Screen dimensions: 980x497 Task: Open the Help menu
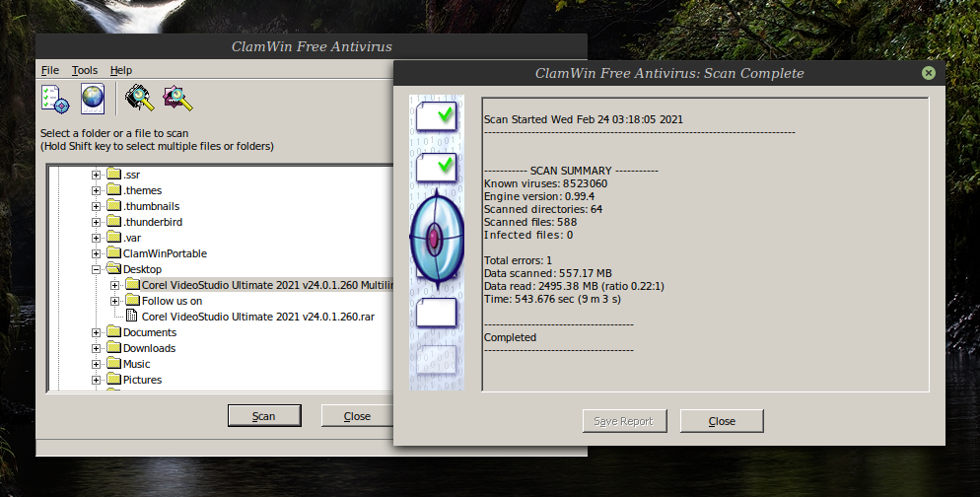pyautogui.click(x=121, y=70)
